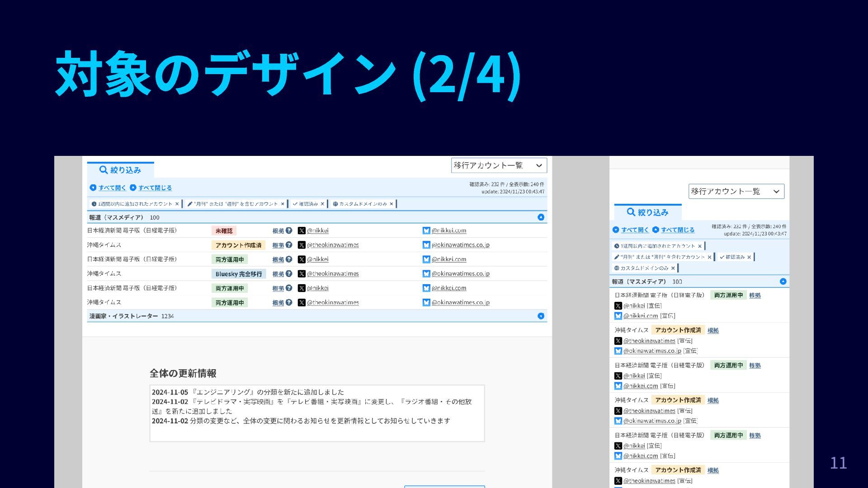Click help icon beside 未確認 row's 根拠
Screen dimensions: 868x488
click(289, 230)
